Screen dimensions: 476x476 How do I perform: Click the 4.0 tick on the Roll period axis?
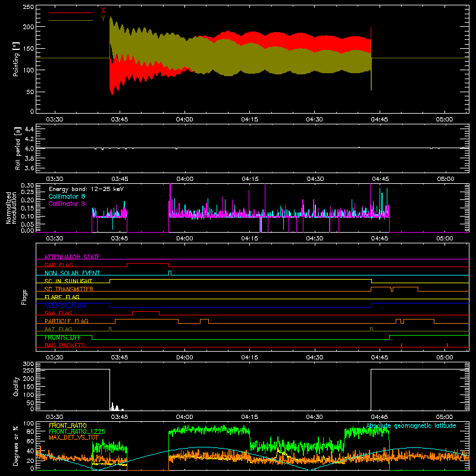pos(29,148)
